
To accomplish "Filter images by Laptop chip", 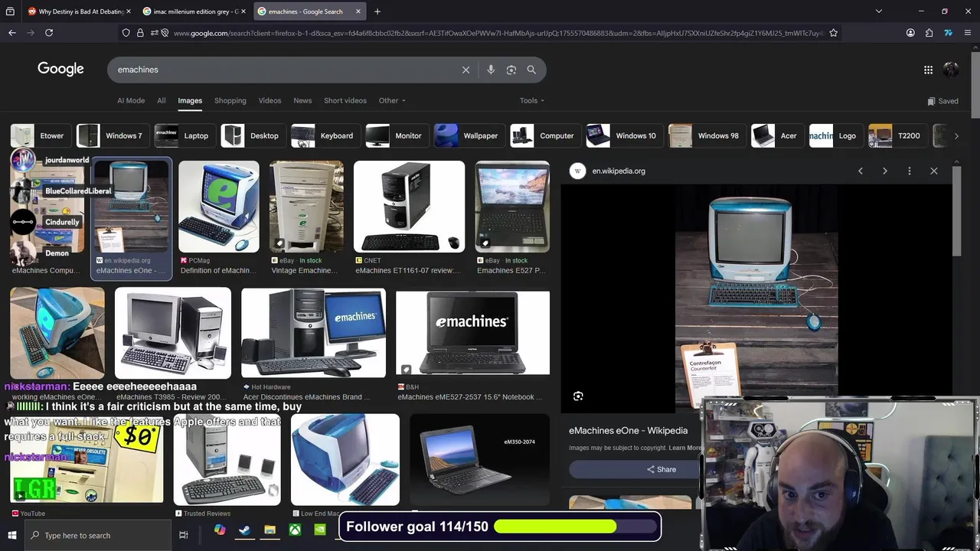I will coord(184,135).
